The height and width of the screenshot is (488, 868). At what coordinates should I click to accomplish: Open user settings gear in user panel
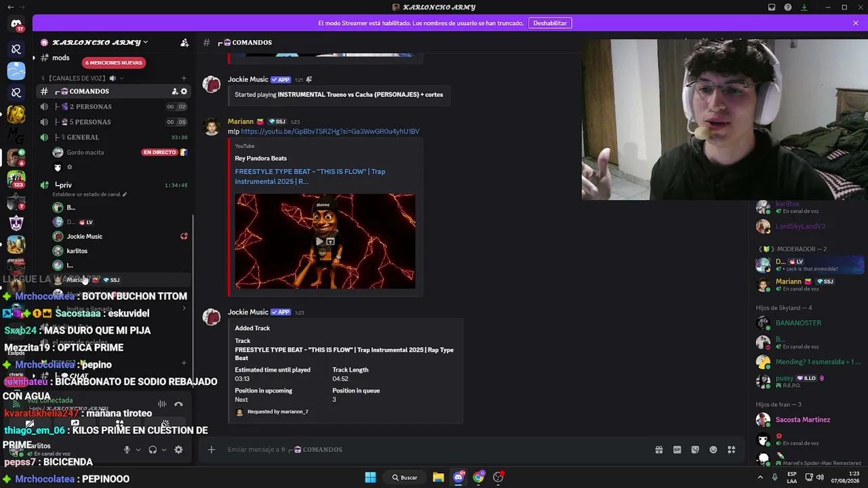tap(178, 449)
